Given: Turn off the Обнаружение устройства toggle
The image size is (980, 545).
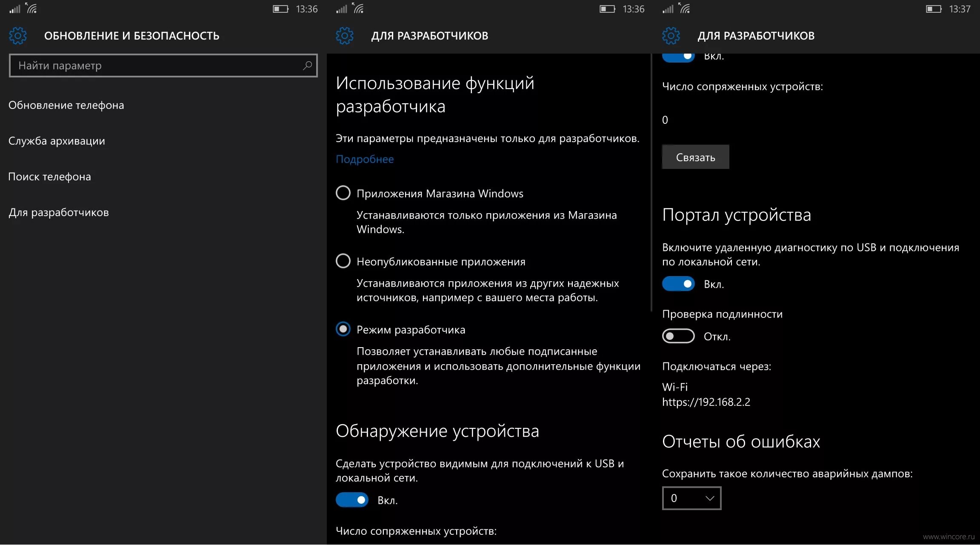Looking at the screenshot, I should (x=352, y=500).
